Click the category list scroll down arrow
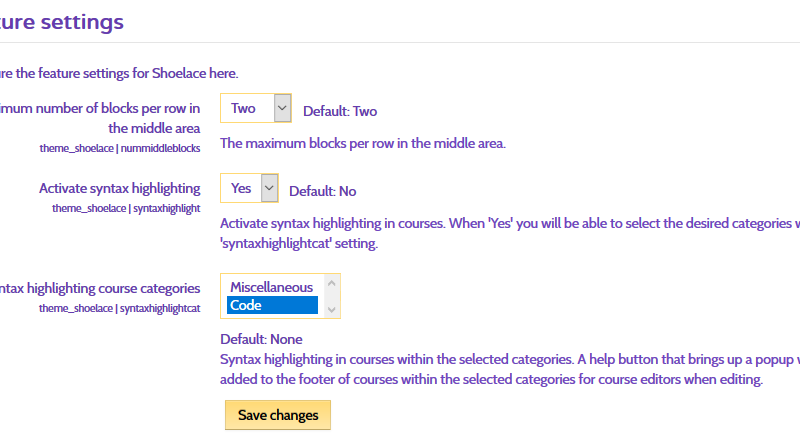 click(332, 309)
